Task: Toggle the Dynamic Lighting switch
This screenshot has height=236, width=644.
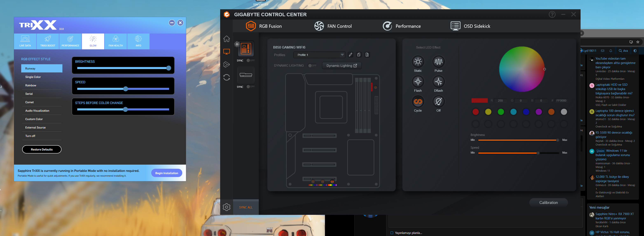Action: pos(312,66)
